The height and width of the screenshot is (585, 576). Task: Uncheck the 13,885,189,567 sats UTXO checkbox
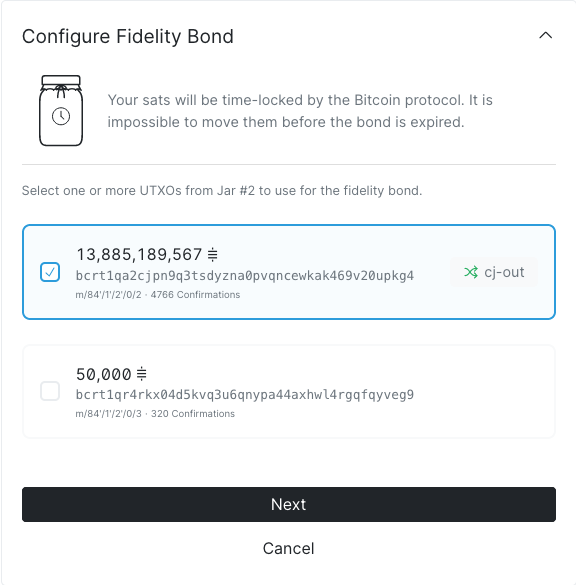pos(50,272)
